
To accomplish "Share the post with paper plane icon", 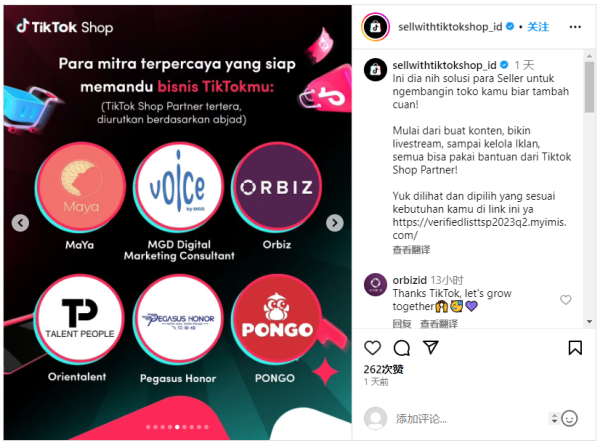I will pos(430,347).
